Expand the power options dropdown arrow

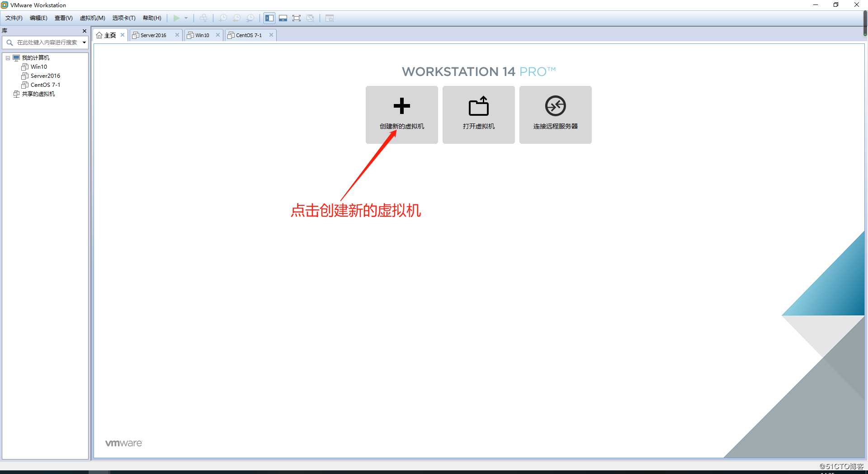tap(186, 18)
